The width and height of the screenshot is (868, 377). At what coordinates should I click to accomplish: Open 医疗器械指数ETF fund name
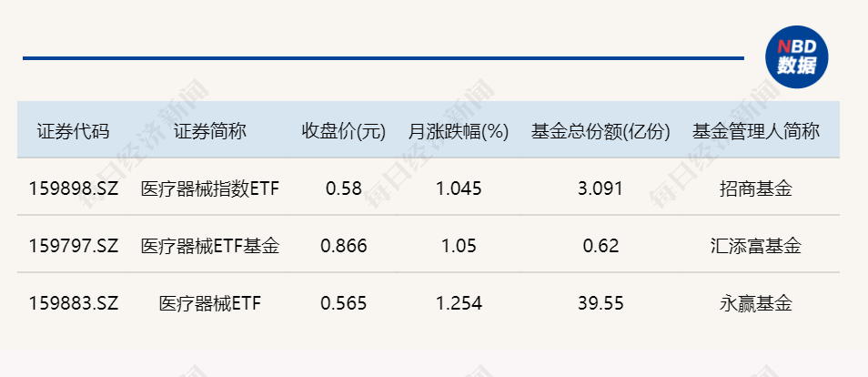pos(210,189)
